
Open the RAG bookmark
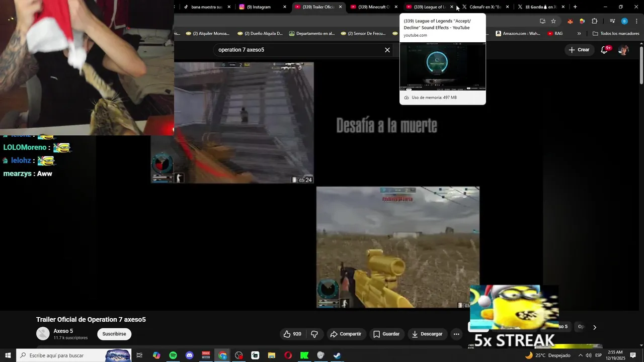coord(555,34)
